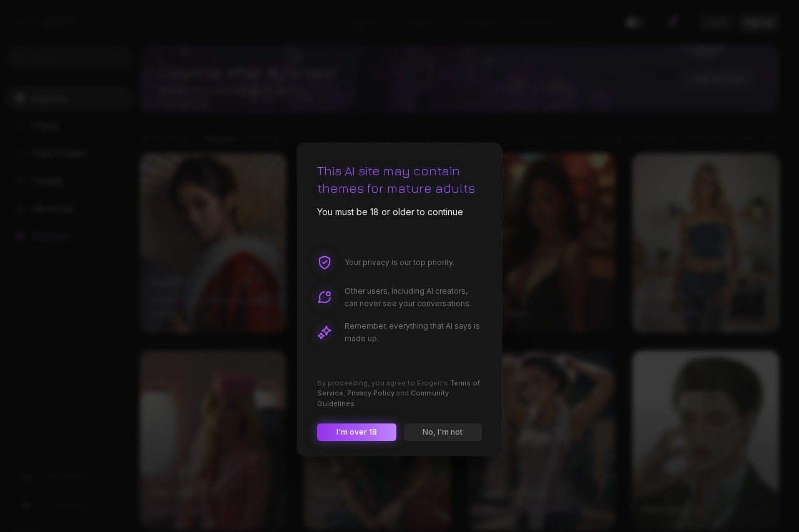This screenshot has width=799, height=532.
Task: Click the chat bubble conversations icon
Action: 325,297
